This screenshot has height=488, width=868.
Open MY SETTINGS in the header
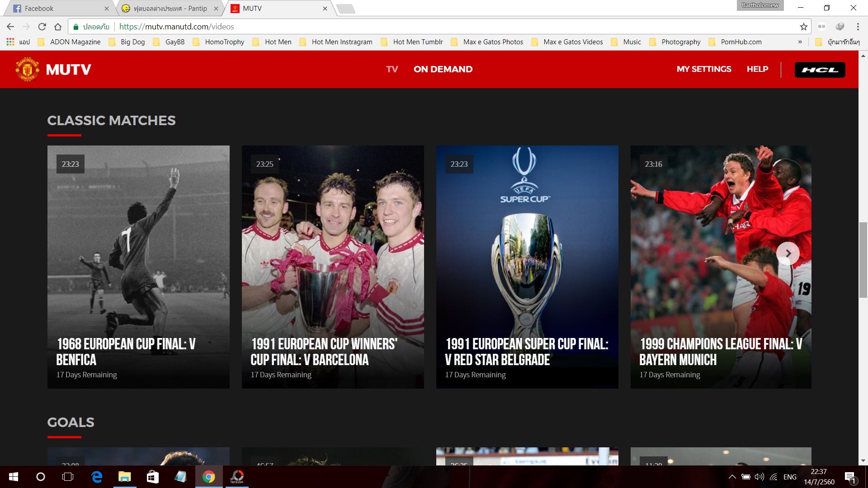click(x=704, y=69)
